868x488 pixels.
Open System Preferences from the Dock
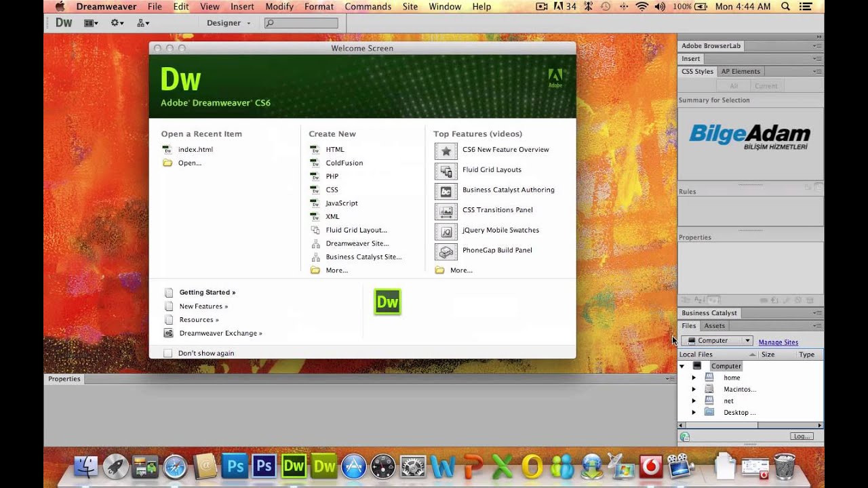[x=412, y=466]
